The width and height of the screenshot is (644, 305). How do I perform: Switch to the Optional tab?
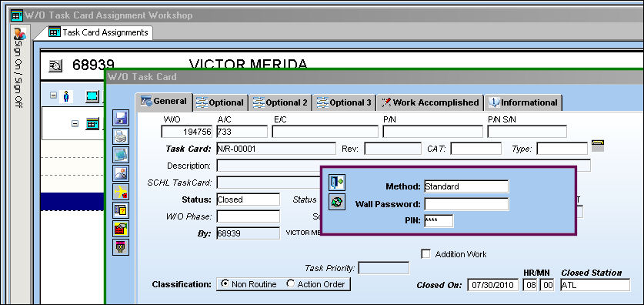[220, 102]
